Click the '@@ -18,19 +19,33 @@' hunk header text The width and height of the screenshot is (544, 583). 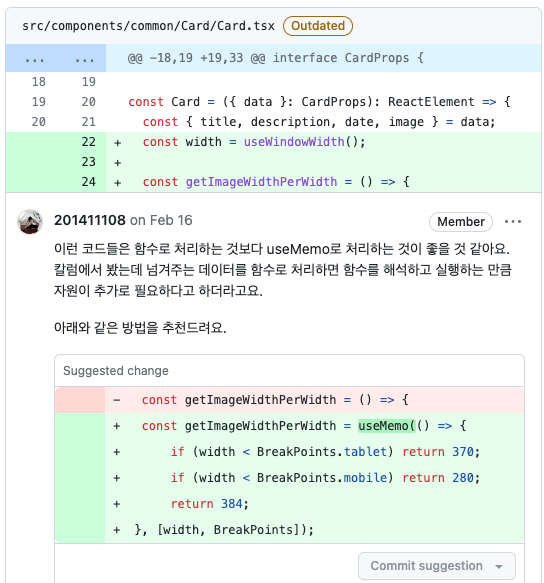(196, 58)
